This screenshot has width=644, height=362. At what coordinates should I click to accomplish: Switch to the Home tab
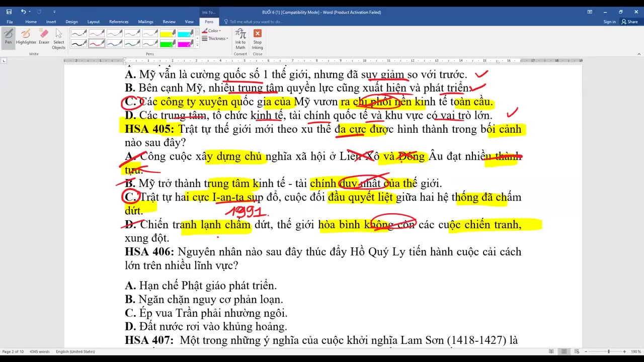click(31, 22)
